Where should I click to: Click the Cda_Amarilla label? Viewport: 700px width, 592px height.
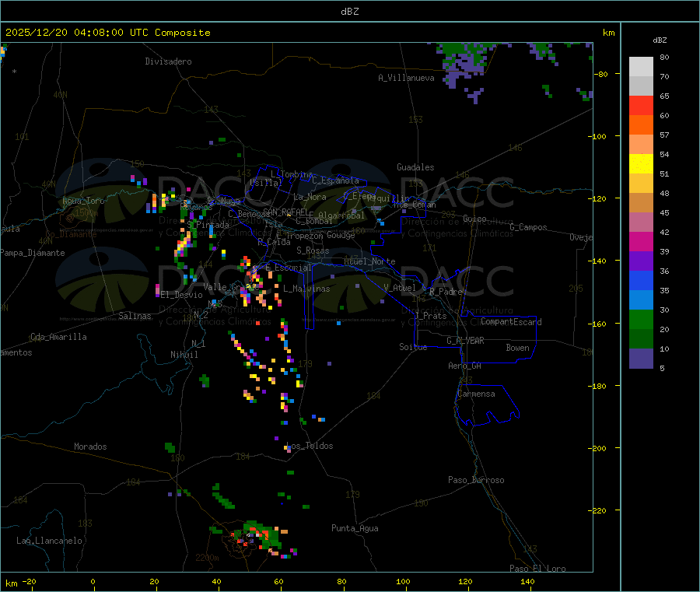tap(58, 337)
